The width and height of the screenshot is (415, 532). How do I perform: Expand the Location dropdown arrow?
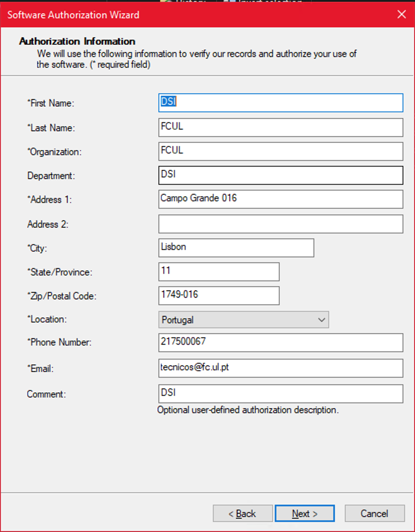click(x=321, y=320)
